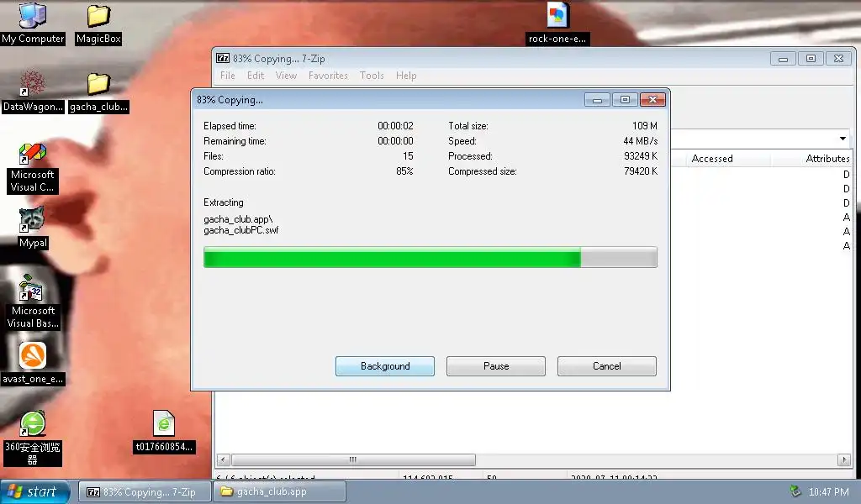861x504 pixels.
Task: Open Favorites menu in 7-Zip
Action: [329, 76]
